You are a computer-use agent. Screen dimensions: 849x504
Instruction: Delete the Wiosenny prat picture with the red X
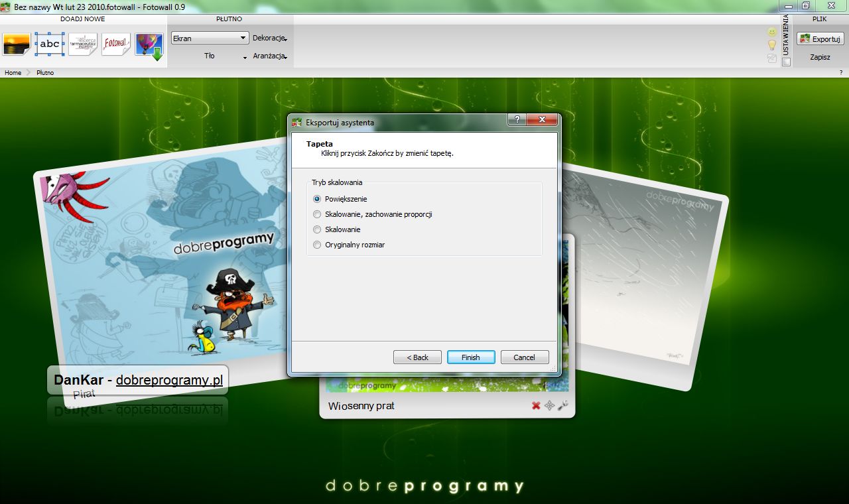pos(536,406)
